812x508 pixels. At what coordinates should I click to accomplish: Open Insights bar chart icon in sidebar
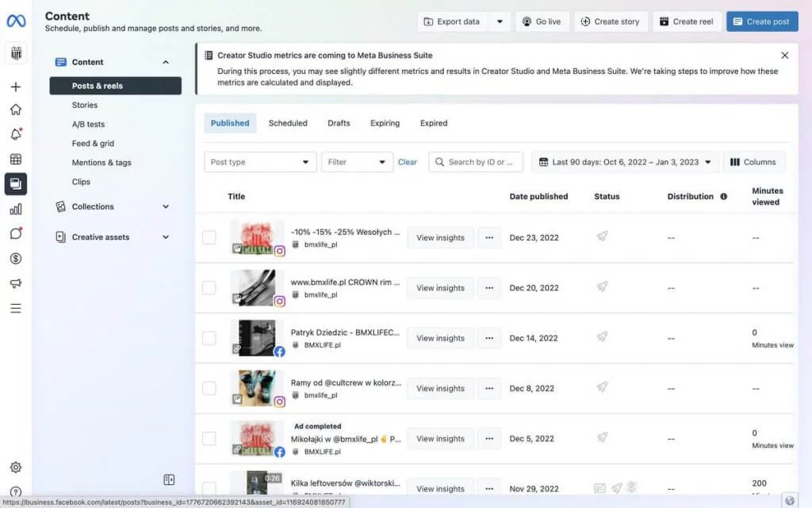click(x=15, y=210)
